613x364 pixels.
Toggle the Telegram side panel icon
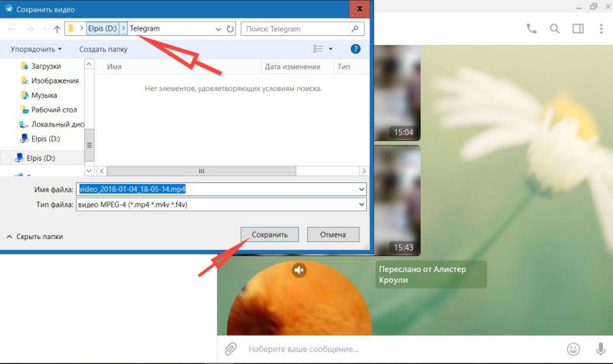click(578, 28)
